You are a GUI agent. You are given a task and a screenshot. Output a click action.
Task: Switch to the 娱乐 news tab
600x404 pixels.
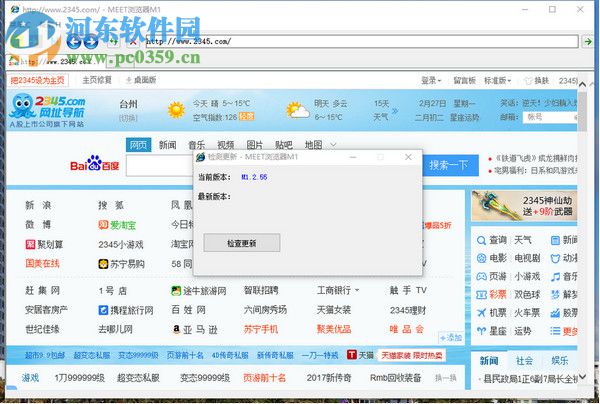pyautogui.click(x=559, y=360)
